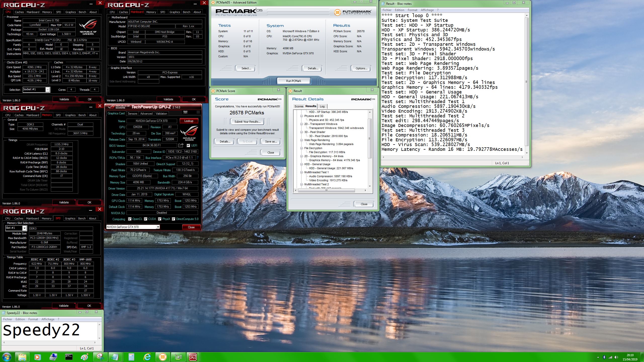Screen dimensions: 644x362
Task: Click the ROG logo in GPU-Z
Action: pos(189,132)
